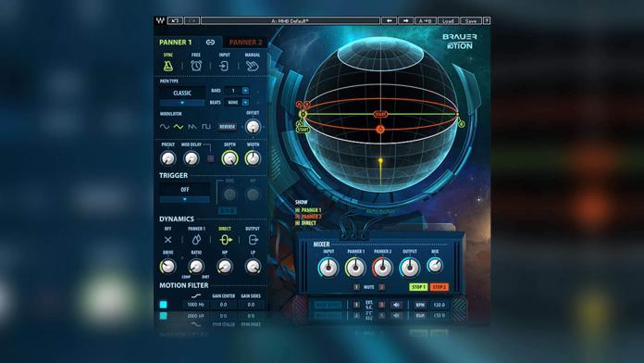Switch to the Panner 2 tab
This screenshot has width=644, height=363.
click(x=245, y=43)
